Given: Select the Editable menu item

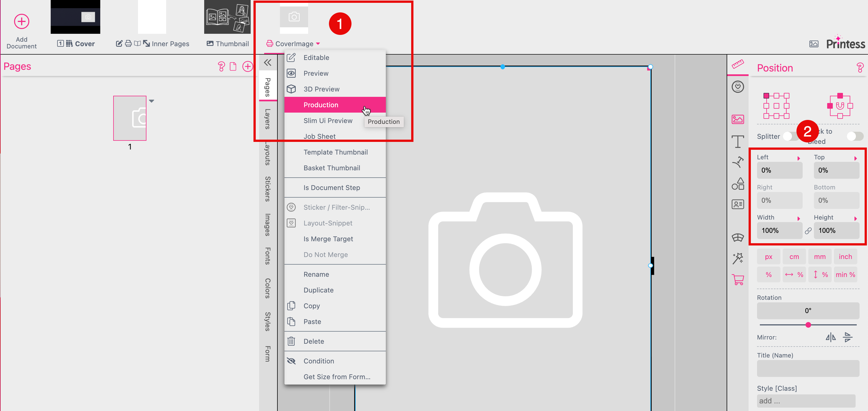Looking at the screenshot, I should click(x=335, y=58).
